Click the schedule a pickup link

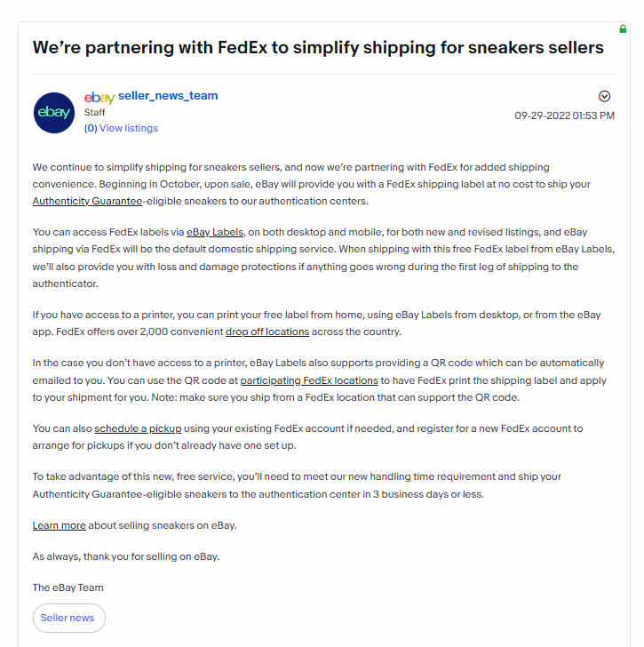pos(138,428)
